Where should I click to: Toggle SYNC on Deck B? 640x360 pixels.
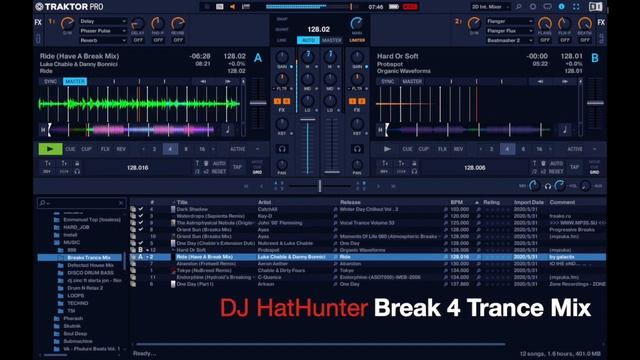[388, 82]
